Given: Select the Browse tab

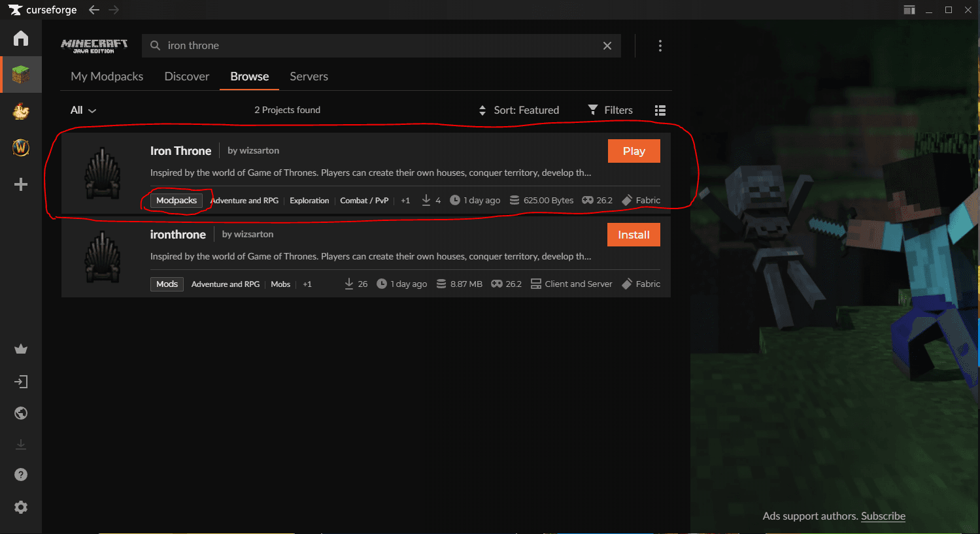Looking at the screenshot, I should click(250, 76).
